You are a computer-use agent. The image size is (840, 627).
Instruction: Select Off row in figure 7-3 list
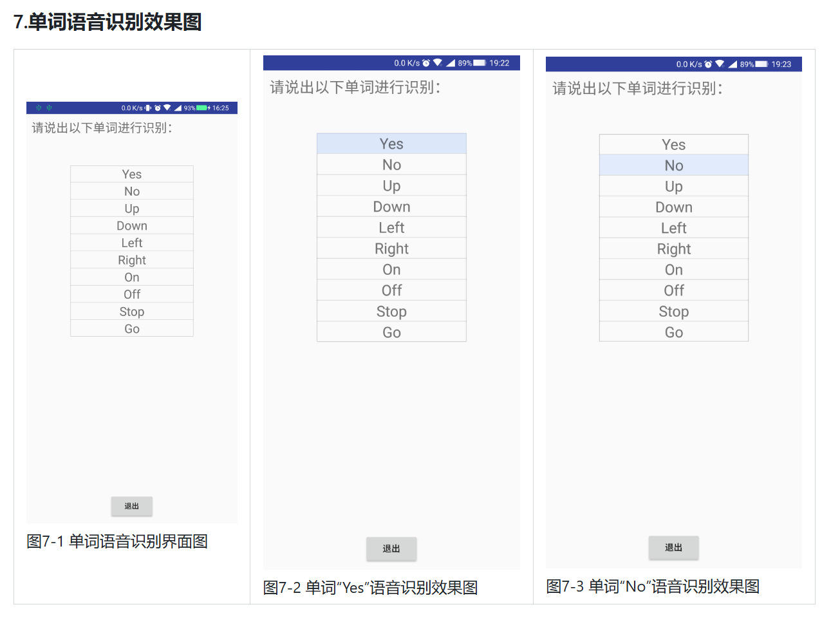pos(674,290)
